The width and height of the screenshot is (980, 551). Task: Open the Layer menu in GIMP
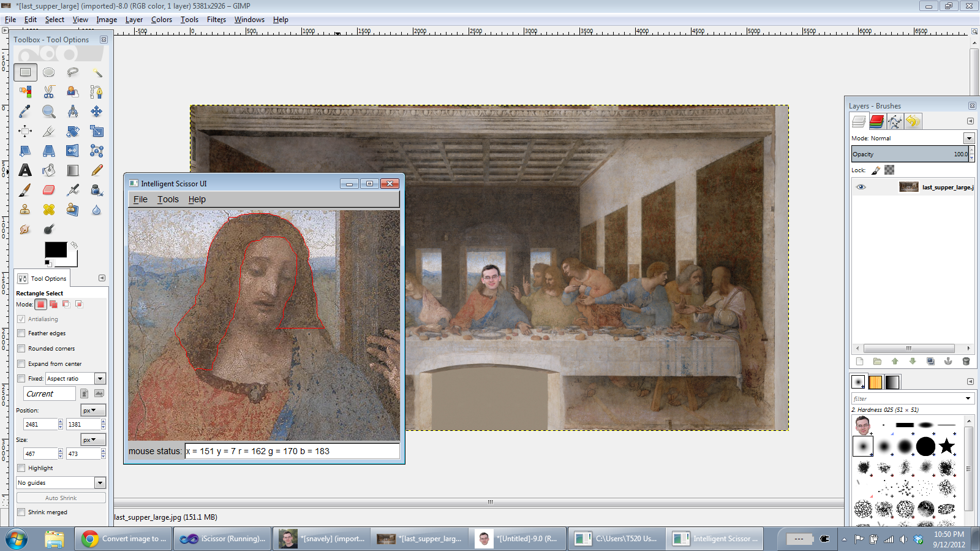click(134, 20)
